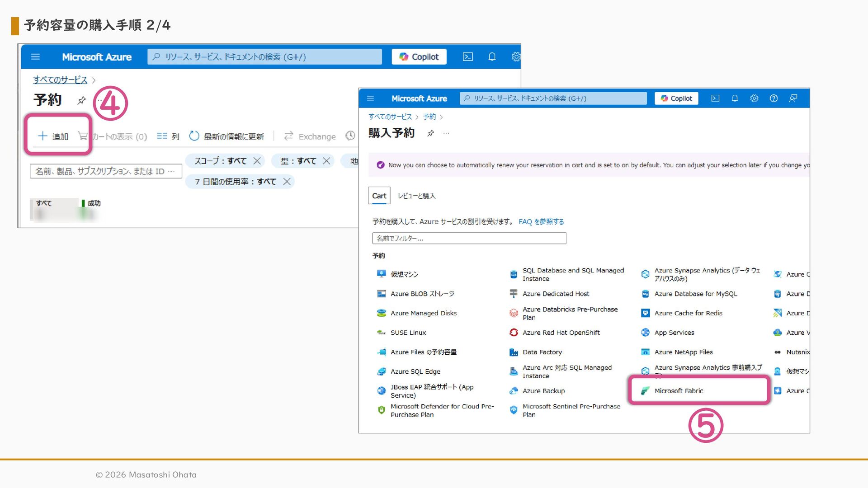Open the 列 columns selector
Image resolution: width=868 pixels, height=488 pixels.
point(168,136)
